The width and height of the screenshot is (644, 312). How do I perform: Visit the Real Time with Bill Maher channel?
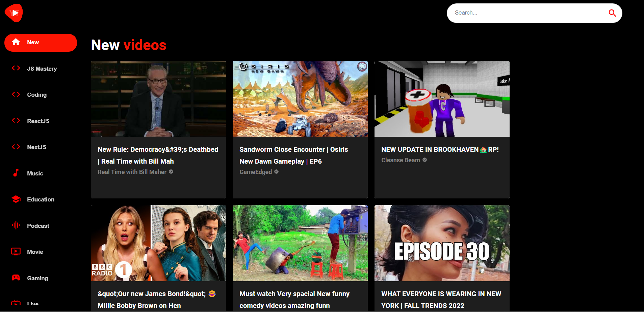pos(132,172)
